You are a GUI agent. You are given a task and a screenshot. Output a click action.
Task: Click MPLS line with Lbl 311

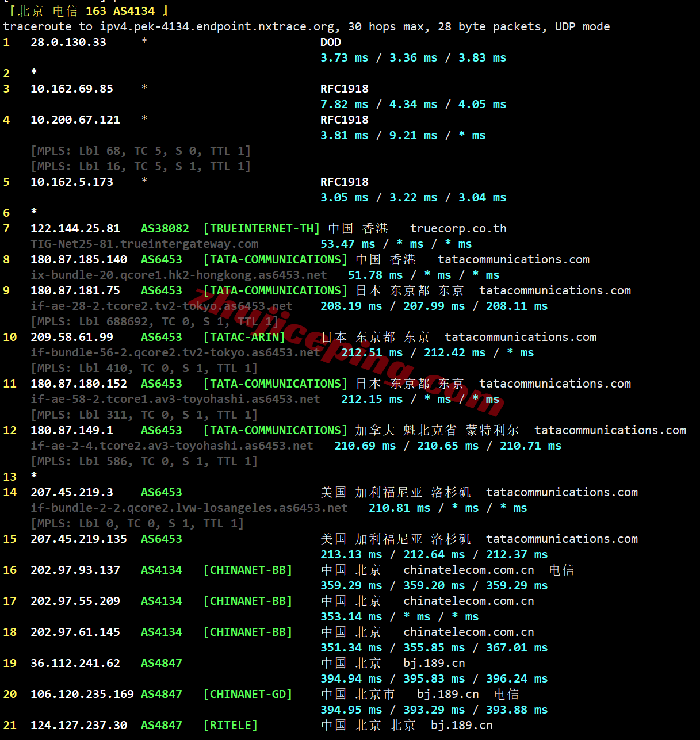pyautogui.click(x=144, y=415)
